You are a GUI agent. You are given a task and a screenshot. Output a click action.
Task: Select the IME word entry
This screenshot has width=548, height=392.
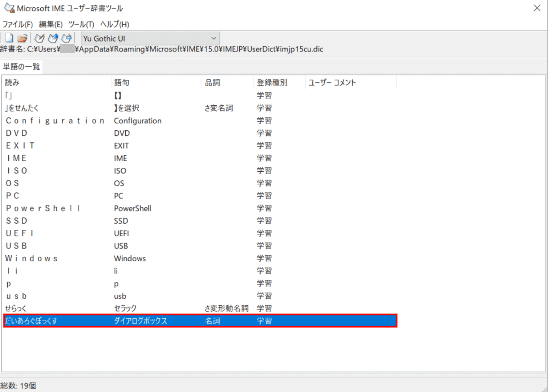point(200,158)
